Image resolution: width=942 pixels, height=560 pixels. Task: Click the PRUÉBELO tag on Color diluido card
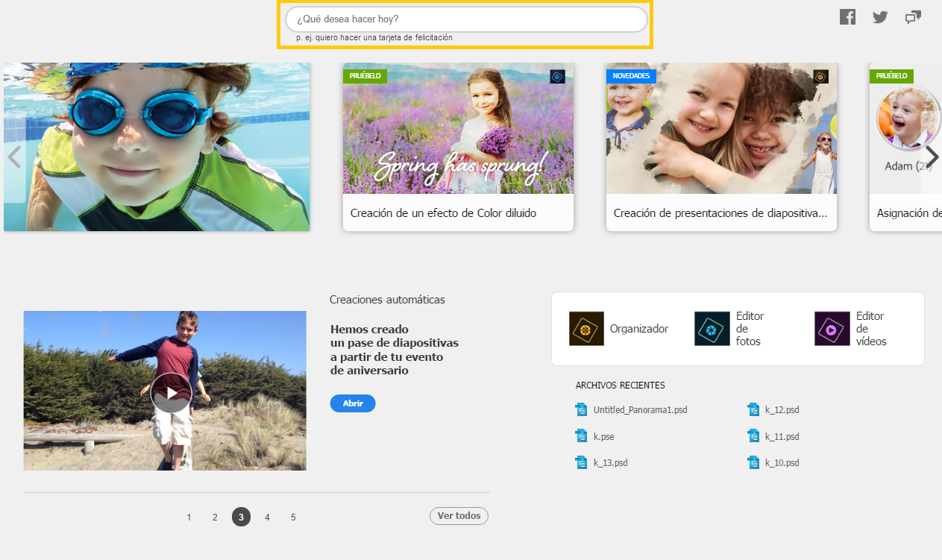point(365,76)
